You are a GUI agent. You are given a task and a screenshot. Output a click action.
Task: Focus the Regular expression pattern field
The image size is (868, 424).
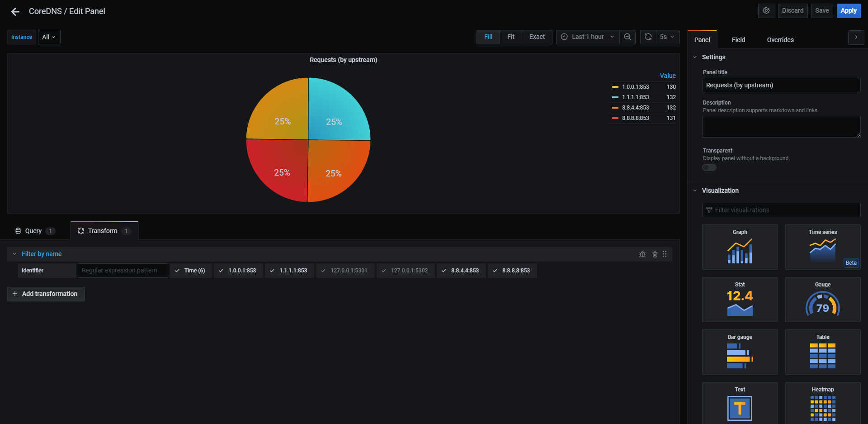tap(123, 271)
